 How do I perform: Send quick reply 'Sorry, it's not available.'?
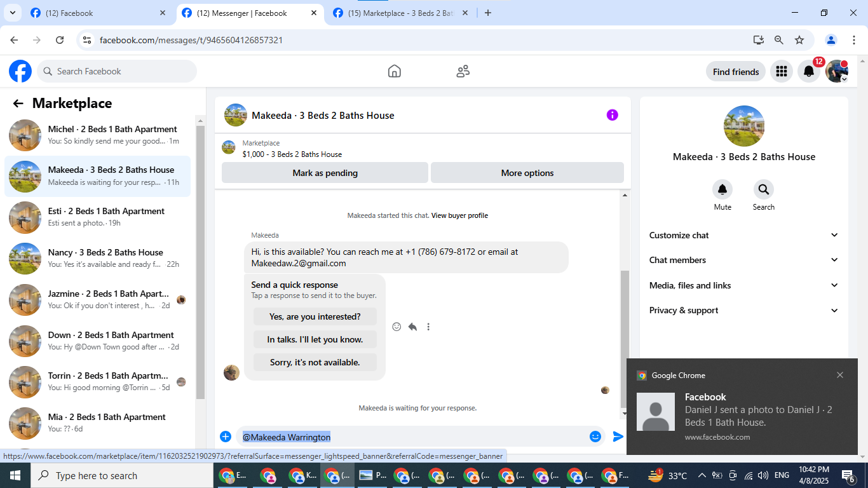[x=315, y=362]
